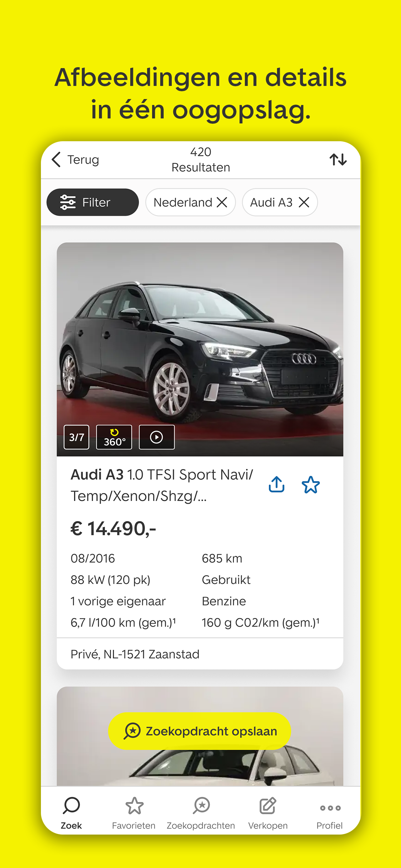401x868 pixels.
Task: Open the Filter options
Action: (x=92, y=202)
